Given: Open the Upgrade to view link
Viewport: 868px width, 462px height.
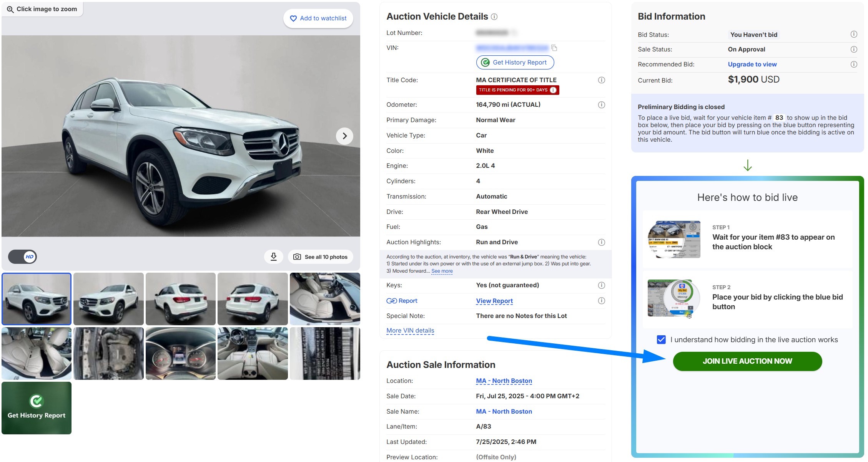Looking at the screenshot, I should (752, 64).
